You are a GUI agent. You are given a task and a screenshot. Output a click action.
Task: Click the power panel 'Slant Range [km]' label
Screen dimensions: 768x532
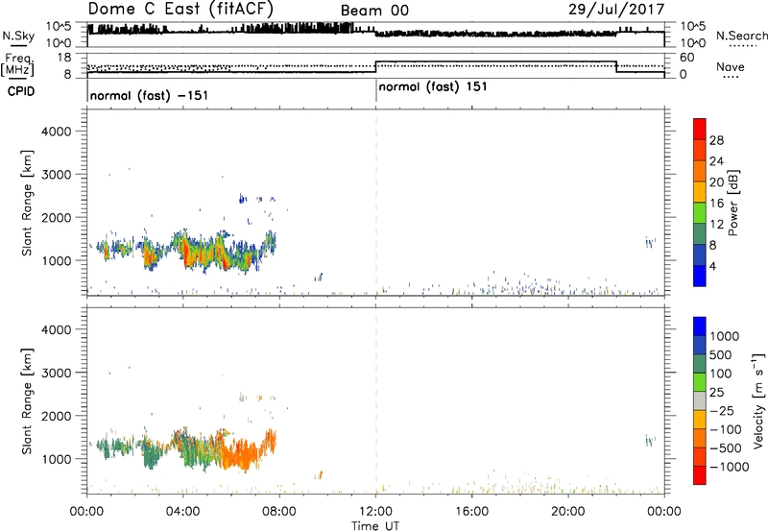pos(27,203)
